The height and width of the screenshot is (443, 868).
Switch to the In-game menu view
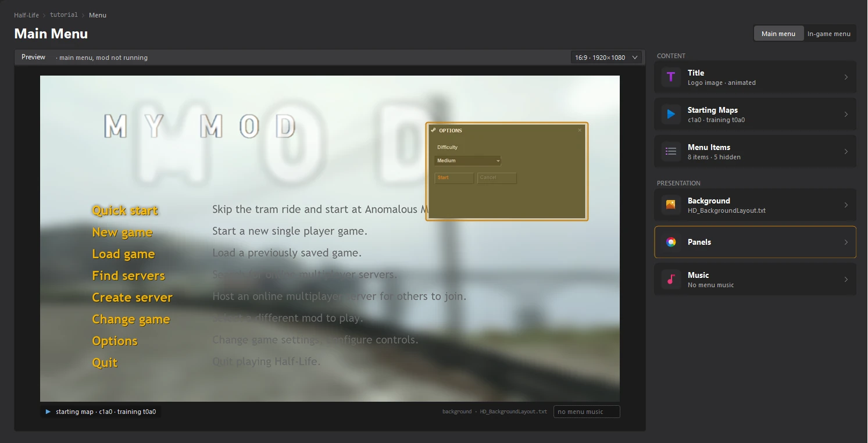(x=829, y=34)
